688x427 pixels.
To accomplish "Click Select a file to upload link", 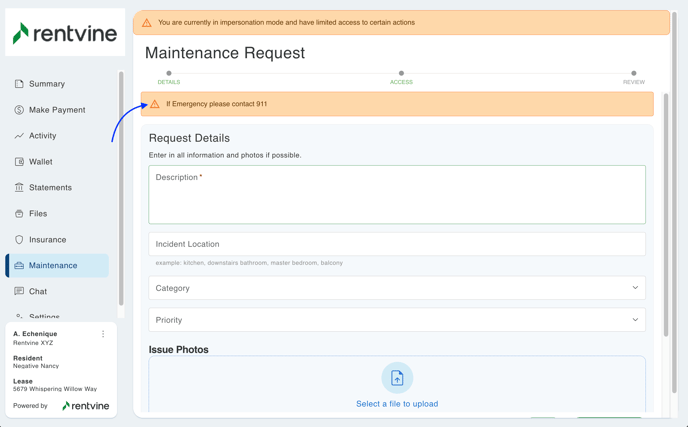I will (x=397, y=404).
